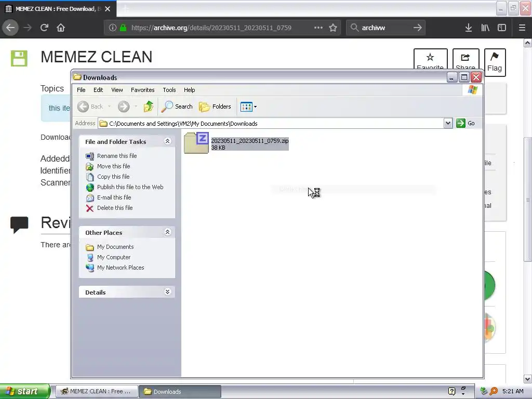This screenshot has width=532, height=399.
Task: Click the Explorer address bar path field
Action: pyautogui.click(x=271, y=124)
